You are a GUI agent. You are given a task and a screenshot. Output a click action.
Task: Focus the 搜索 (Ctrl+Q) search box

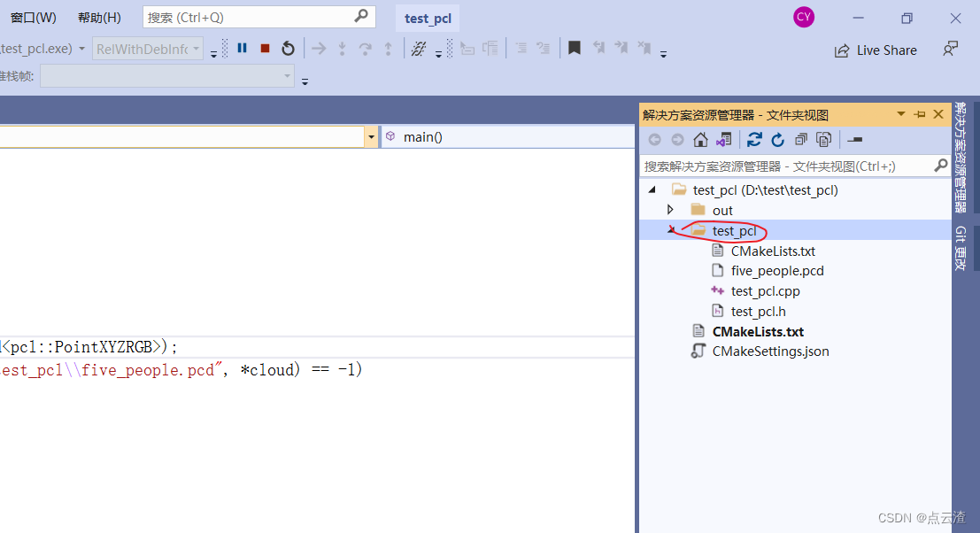click(x=259, y=17)
